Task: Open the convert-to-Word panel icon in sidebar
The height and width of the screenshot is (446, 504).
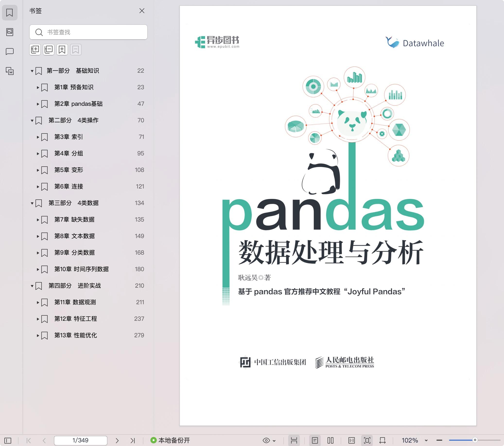Action: tap(10, 71)
